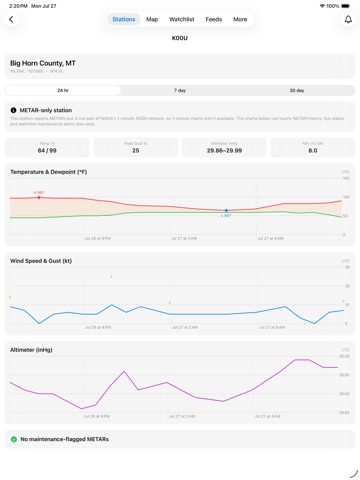Switch to the 30 day range
Image resolution: width=360 pixels, height=480 pixels.
(x=297, y=90)
